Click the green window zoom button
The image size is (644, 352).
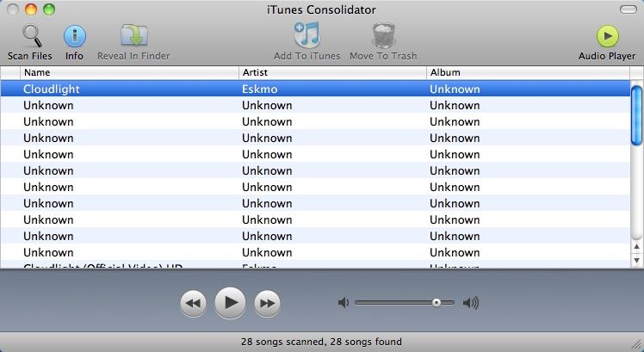click(x=49, y=9)
